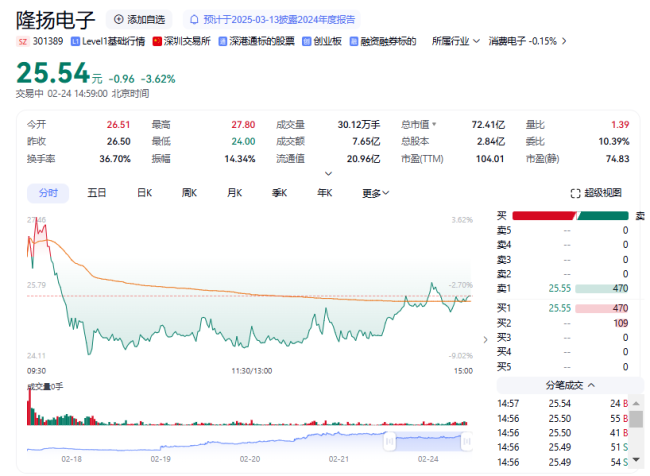Click the 买1 price 25.55

560,308
